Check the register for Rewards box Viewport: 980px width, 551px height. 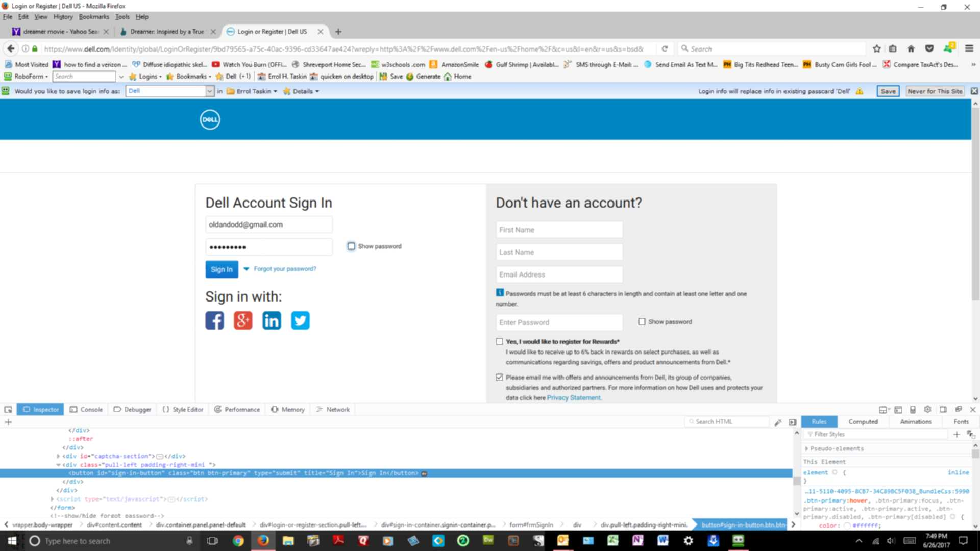pyautogui.click(x=499, y=342)
